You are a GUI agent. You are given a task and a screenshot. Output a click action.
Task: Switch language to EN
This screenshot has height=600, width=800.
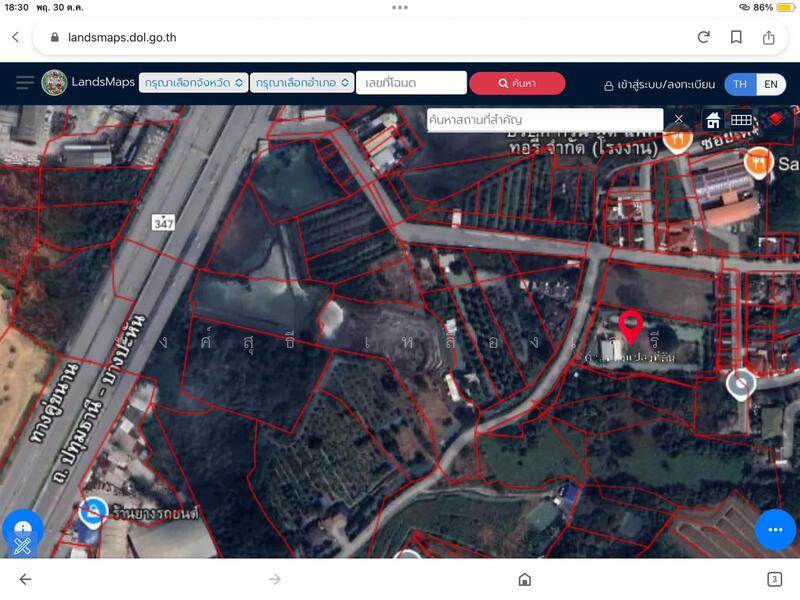771,84
